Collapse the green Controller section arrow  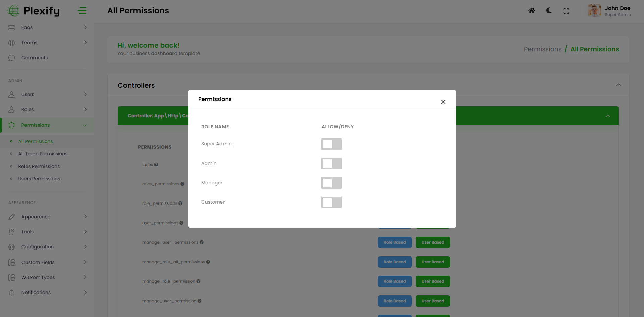click(607, 116)
